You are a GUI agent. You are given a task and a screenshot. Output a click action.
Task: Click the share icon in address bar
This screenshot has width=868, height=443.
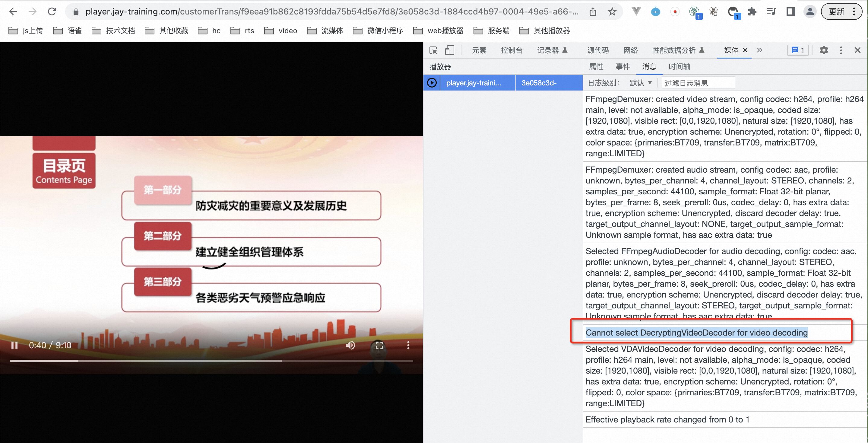point(593,12)
